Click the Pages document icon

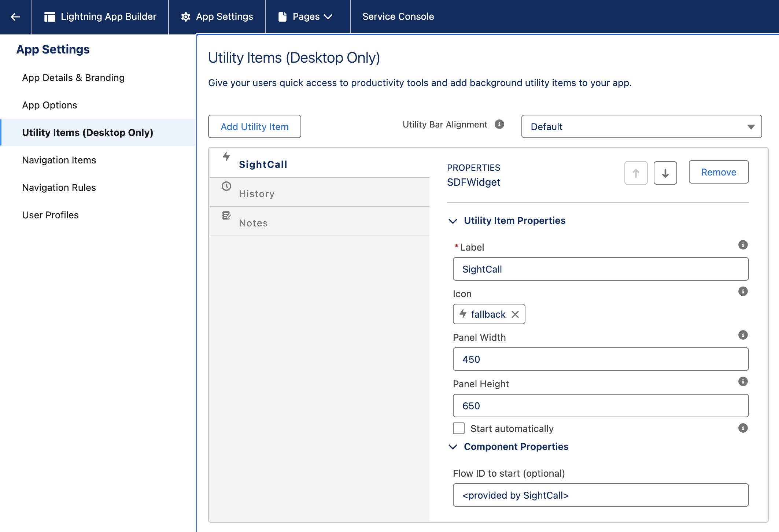coord(283,17)
